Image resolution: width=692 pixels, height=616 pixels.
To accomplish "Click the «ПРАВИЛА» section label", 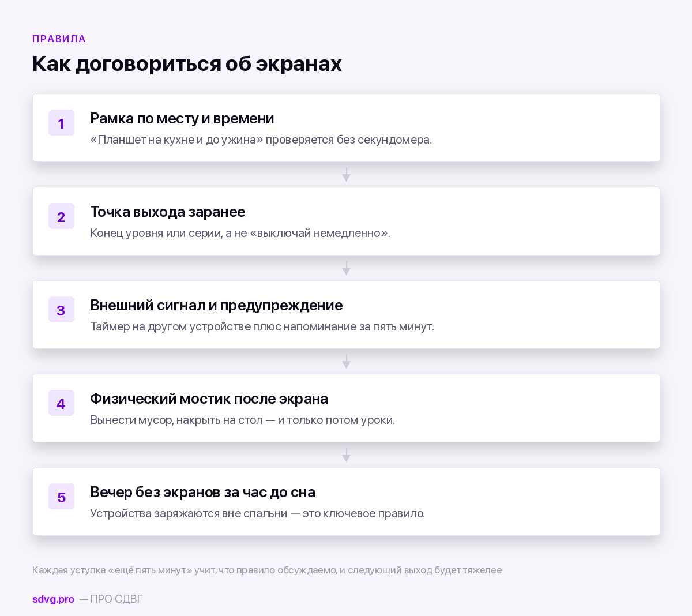I will 59,39.
